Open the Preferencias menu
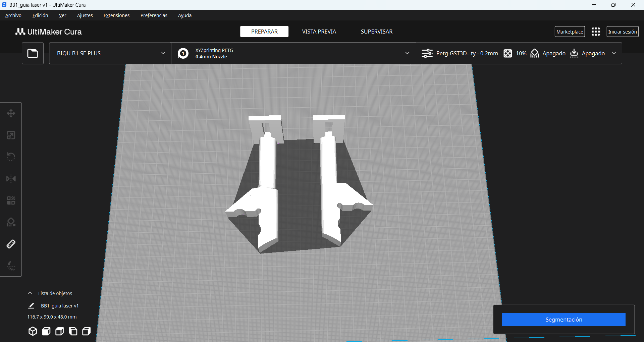This screenshot has height=342, width=644. (x=154, y=15)
